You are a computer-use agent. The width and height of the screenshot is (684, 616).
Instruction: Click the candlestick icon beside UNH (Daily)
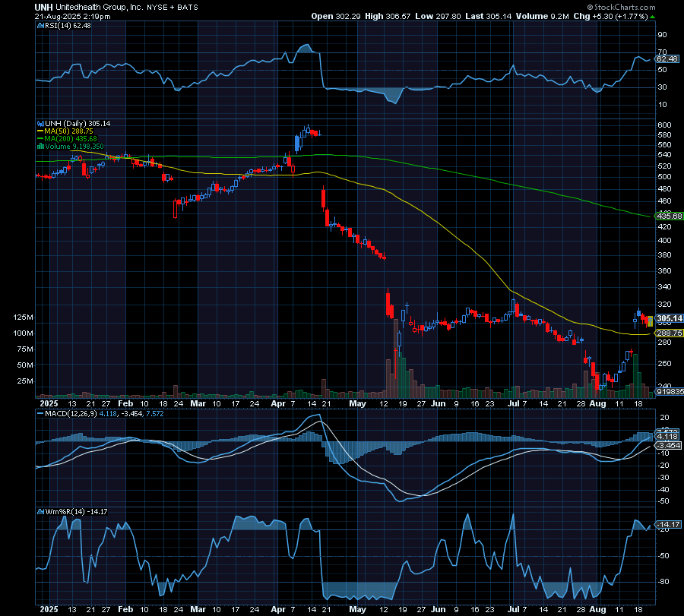tap(40, 124)
